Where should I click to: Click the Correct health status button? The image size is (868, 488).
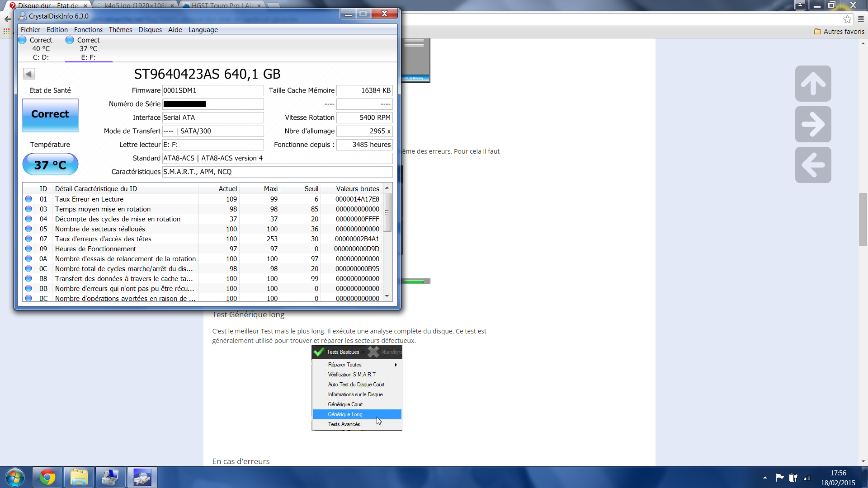(50, 115)
